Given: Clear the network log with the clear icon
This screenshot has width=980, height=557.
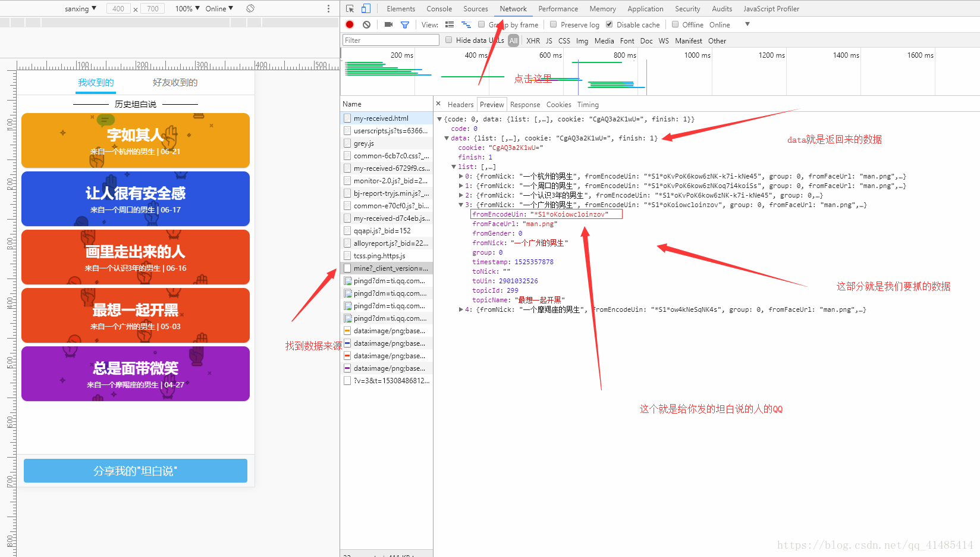Looking at the screenshot, I should [366, 24].
